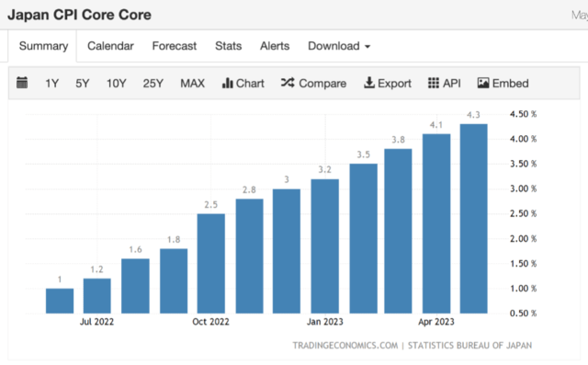Click the bar labeled 3.5
The image size is (588, 365).
(364, 238)
